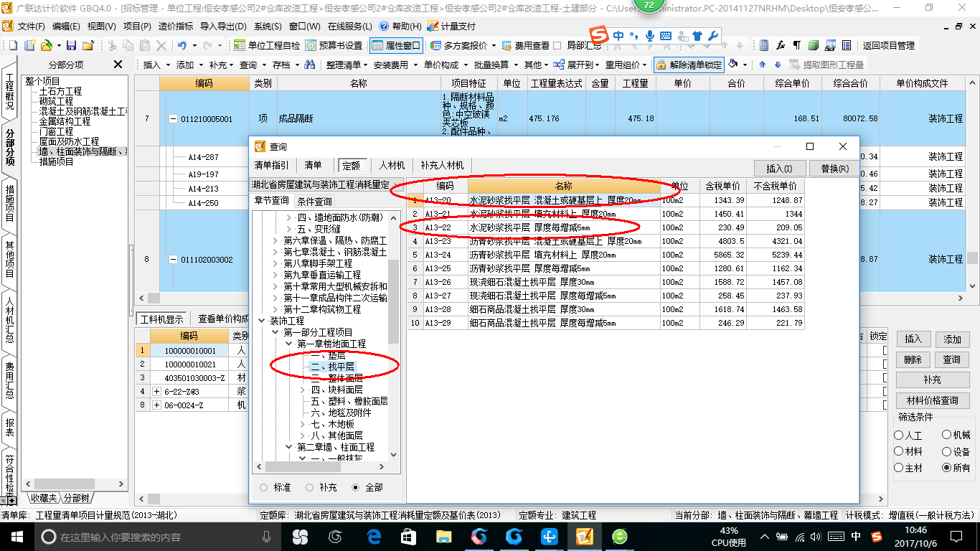Select the 标准 radio button
980x551 pixels.
264,487
